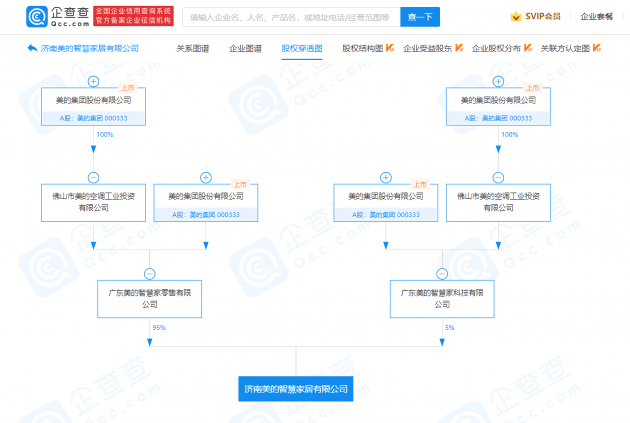Click the VIP badge next to 股权结构图
The height and width of the screenshot is (423, 630).
pos(390,48)
